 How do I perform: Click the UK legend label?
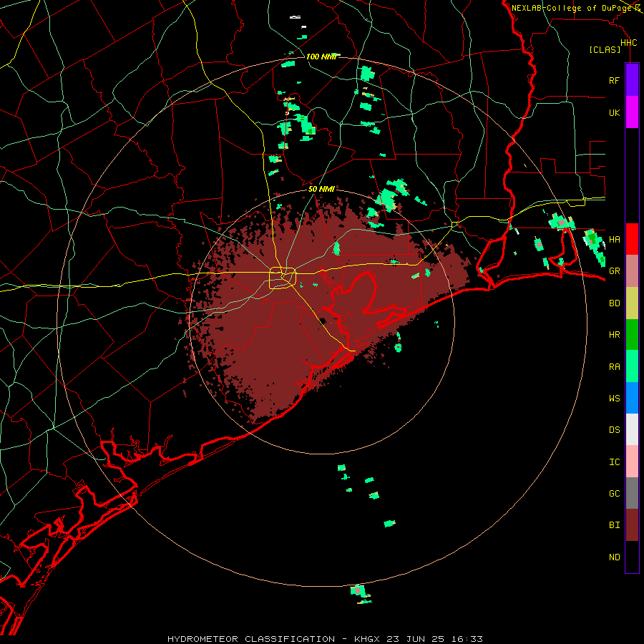coord(614,112)
